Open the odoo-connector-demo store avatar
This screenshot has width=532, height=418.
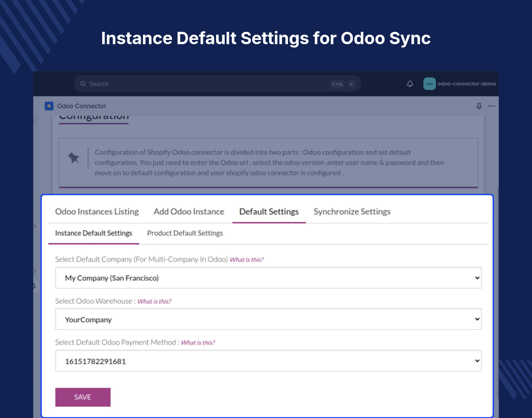(429, 84)
